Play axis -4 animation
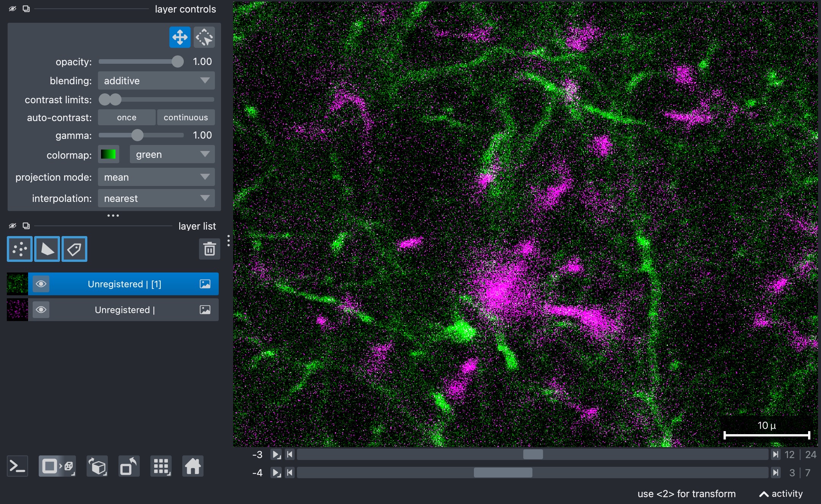The width and height of the screenshot is (821, 504). (x=276, y=472)
